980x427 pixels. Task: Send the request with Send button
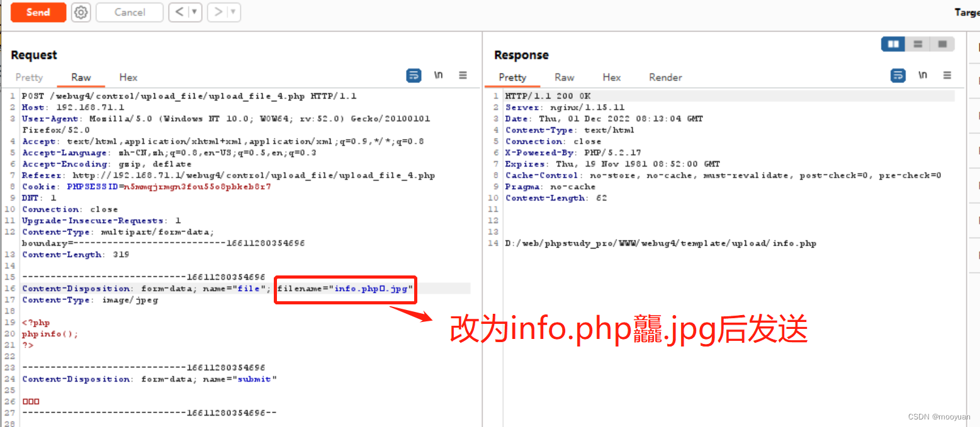tap(38, 13)
